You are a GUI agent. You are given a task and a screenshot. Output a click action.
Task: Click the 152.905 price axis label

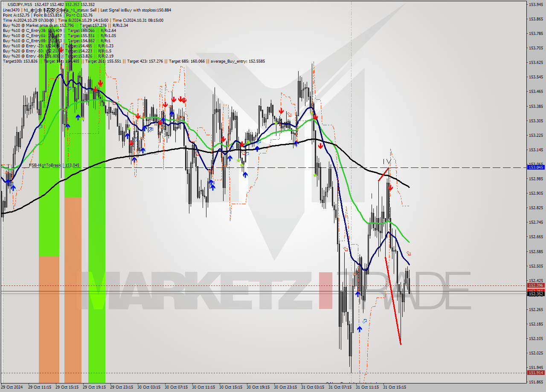[536, 193]
